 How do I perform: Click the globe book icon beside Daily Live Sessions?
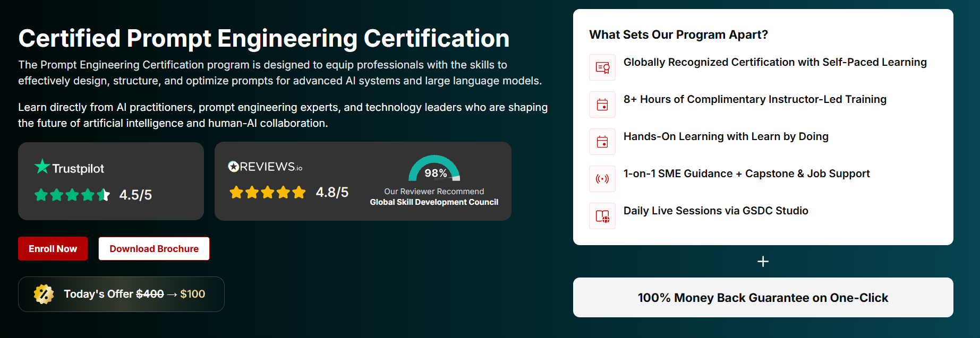tap(602, 216)
